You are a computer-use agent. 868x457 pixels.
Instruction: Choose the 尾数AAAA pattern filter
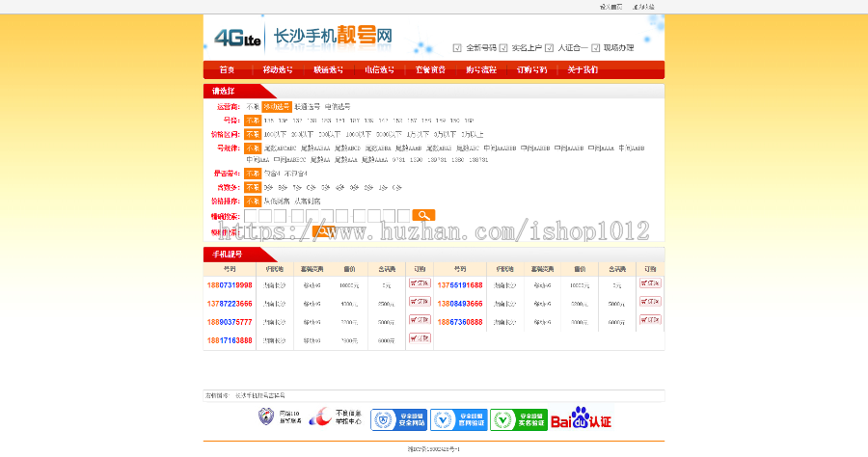tap(375, 160)
